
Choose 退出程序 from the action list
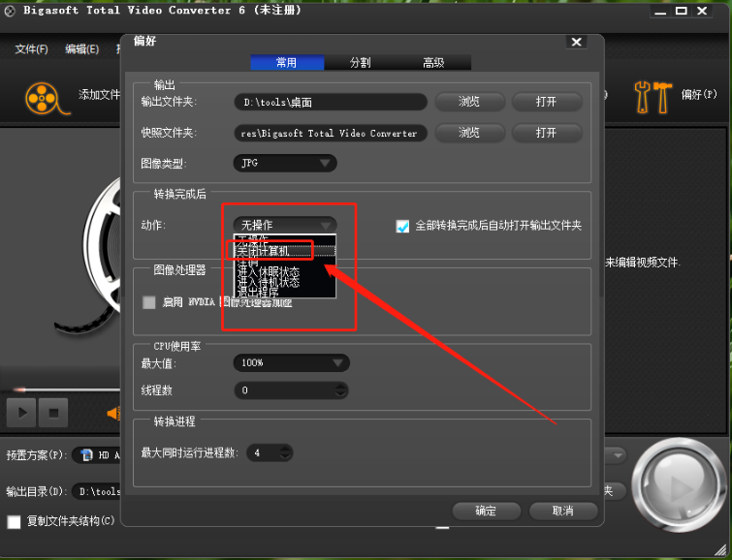click(x=285, y=293)
